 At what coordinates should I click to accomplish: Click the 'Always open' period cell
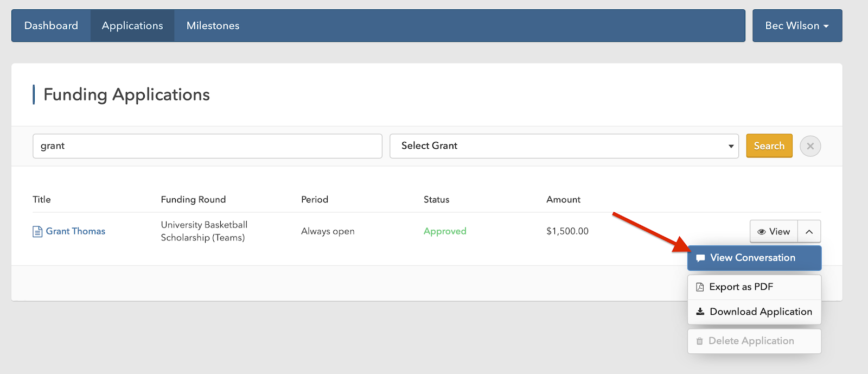pos(328,231)
